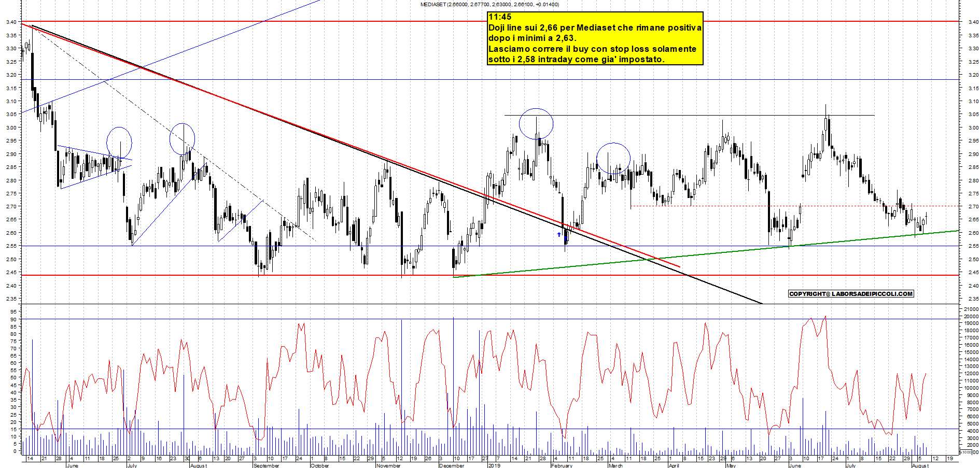Click the 95 value on the oscillator scale
Screen dimensions: 980x468
coord(13,312)
